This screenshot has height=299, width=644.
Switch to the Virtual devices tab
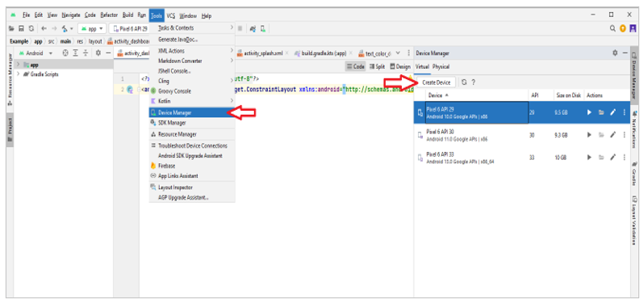click(422, 66)
